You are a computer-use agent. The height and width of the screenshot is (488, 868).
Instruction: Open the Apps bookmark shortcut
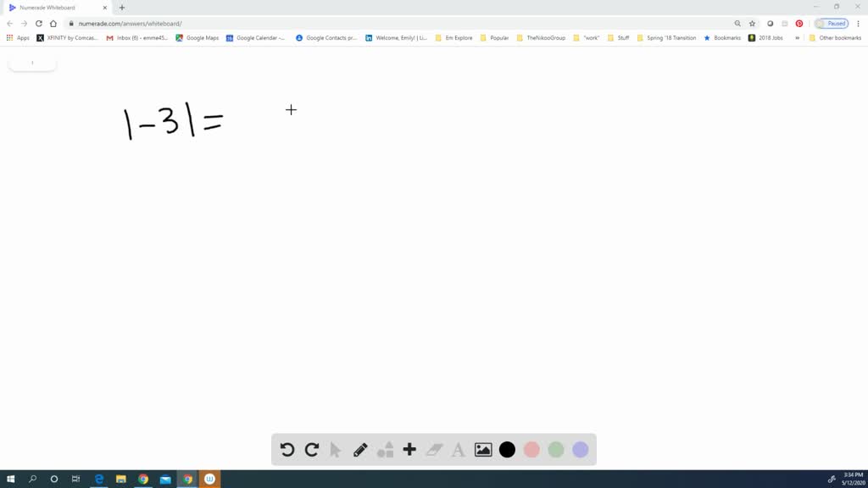pos(18,38)
